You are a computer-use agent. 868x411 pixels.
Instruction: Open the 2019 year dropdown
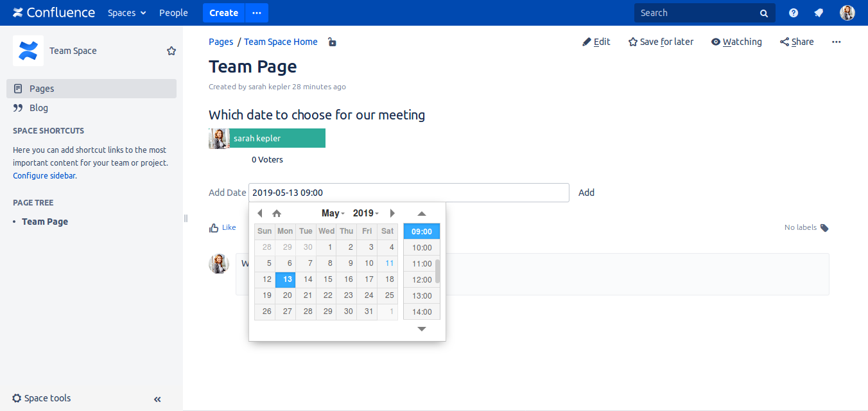pos(365,213)
